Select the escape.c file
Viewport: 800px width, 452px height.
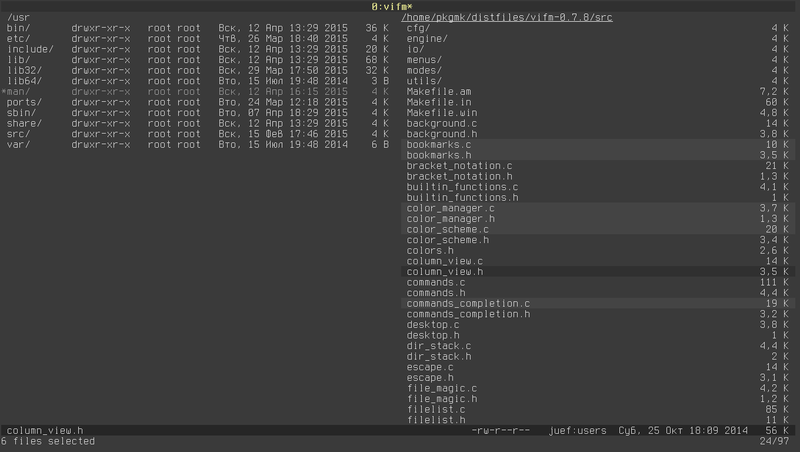tap(598, 367)
